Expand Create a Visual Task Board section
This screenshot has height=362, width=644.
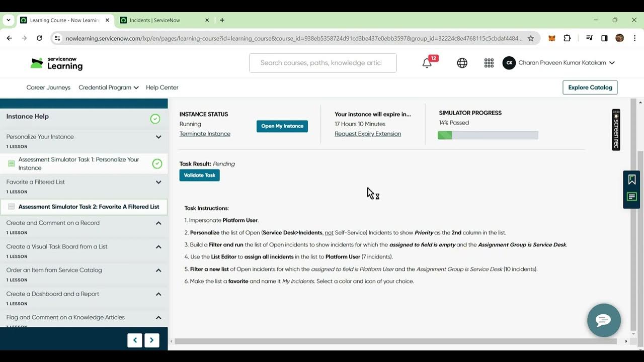158,247
